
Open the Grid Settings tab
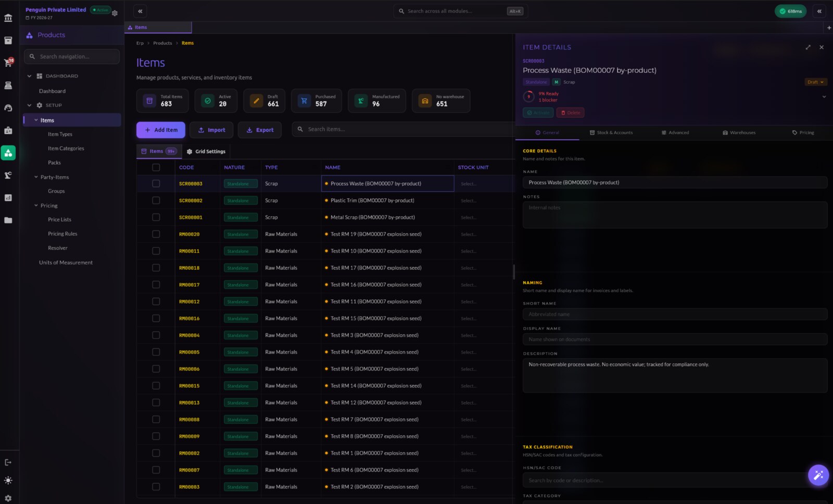pos(206,152)
